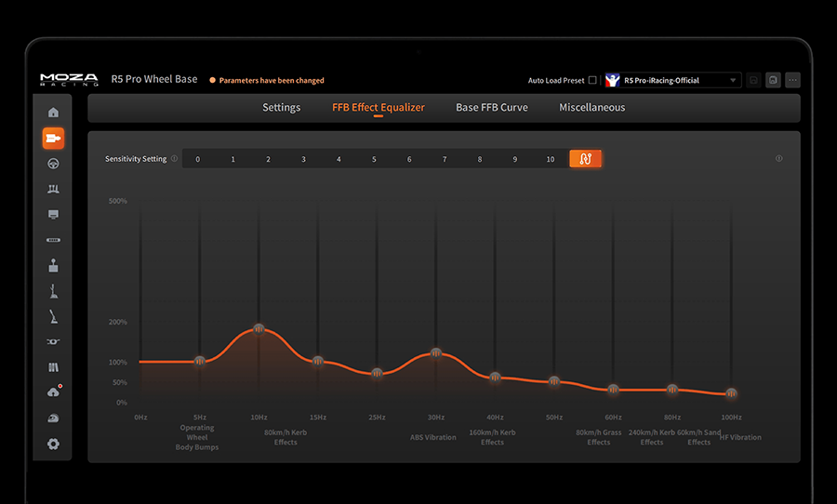Click the info icon beside Sensitivity Setting

click(x=174, y=159)
